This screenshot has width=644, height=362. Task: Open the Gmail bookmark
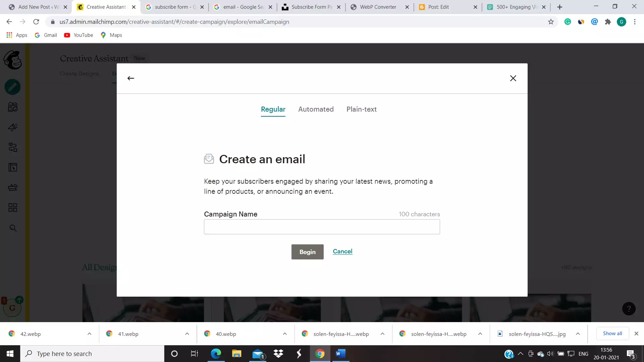pyautogui.click(x=46, y=35)
